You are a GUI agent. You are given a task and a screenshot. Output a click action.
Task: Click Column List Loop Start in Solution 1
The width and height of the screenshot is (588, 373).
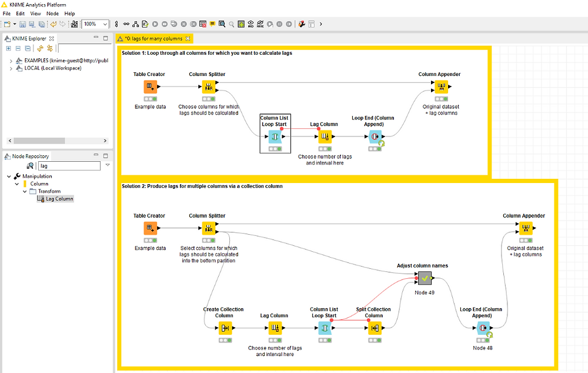pyautogui.click(x=275, y=136)
